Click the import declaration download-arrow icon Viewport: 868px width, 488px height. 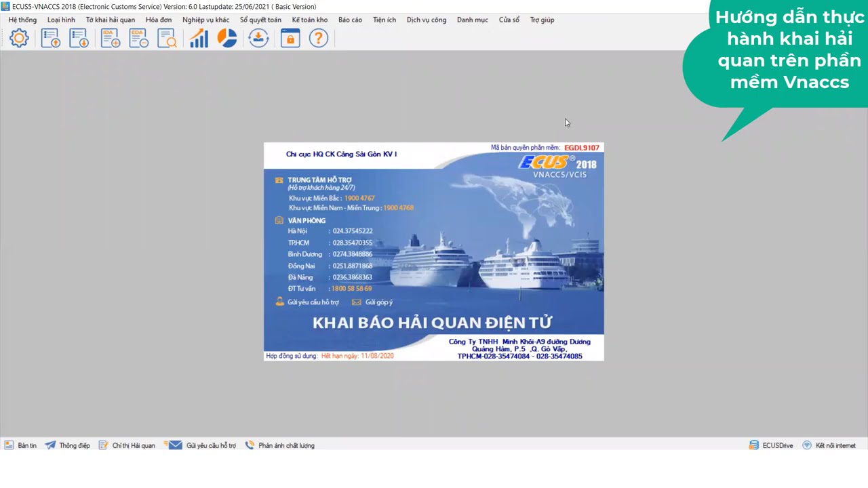(x=79, y=38)
